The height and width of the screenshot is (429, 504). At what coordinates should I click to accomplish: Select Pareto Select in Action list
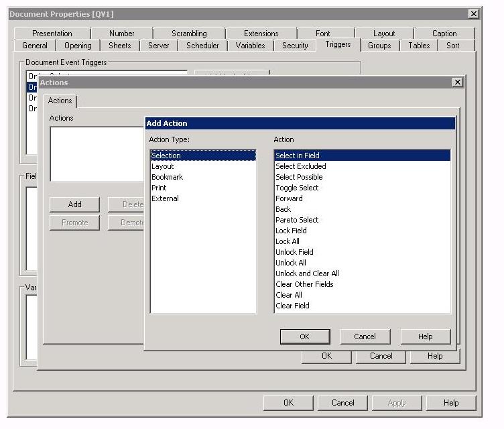click(x=297, y=220)
